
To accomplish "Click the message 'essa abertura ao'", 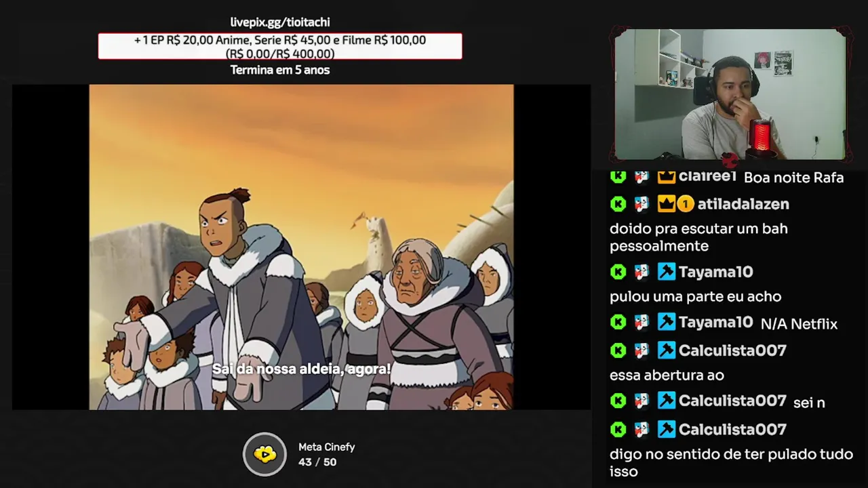I will [x=667, y=375].
